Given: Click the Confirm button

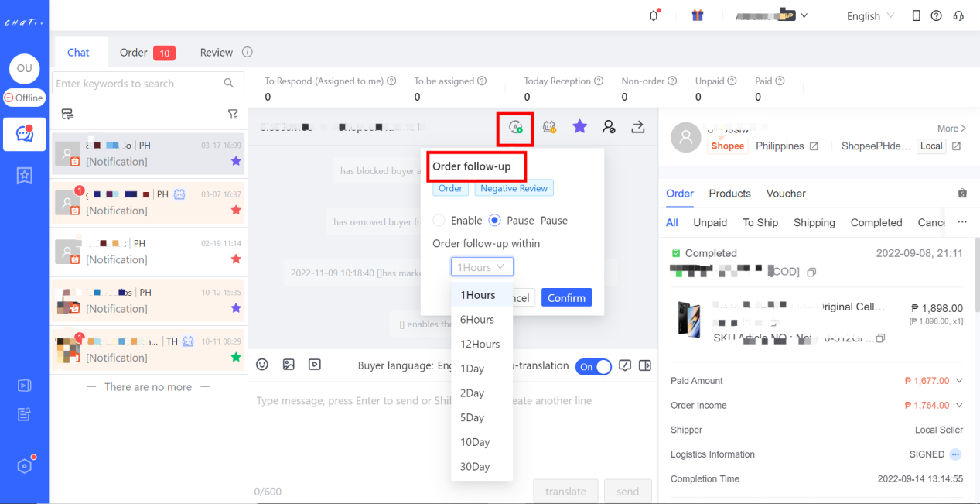Looking at the screenshot, I should click(566, 297).
